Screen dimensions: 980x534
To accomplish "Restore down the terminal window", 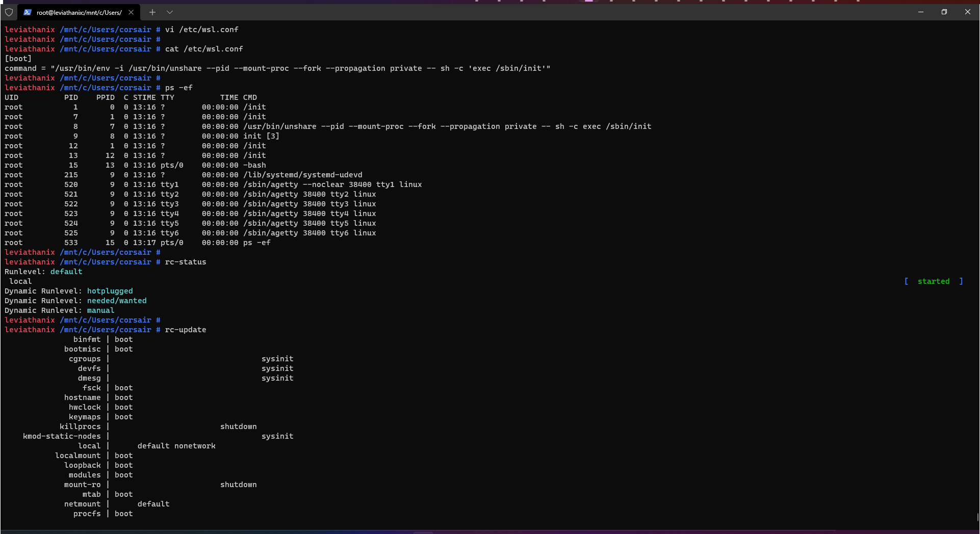I will coord(944,12).
